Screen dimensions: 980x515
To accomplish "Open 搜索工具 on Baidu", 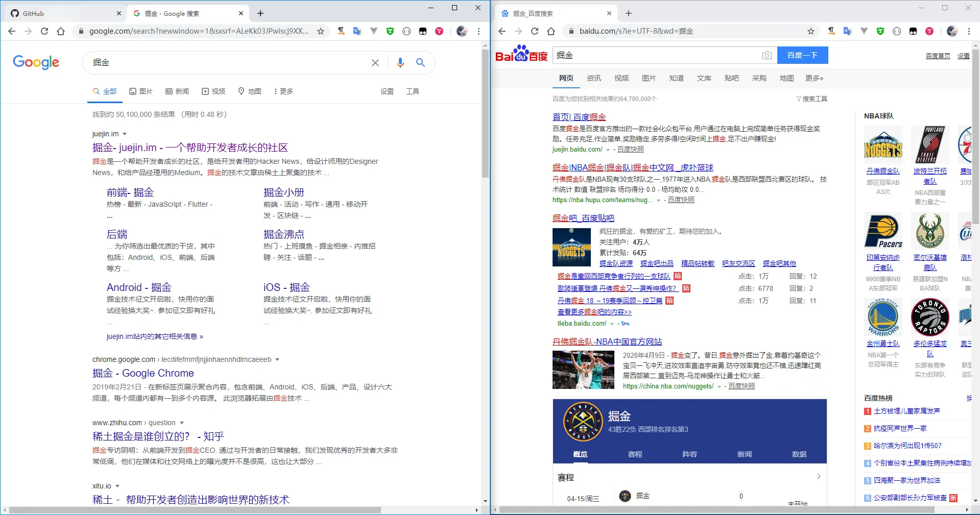I will 811,99.
